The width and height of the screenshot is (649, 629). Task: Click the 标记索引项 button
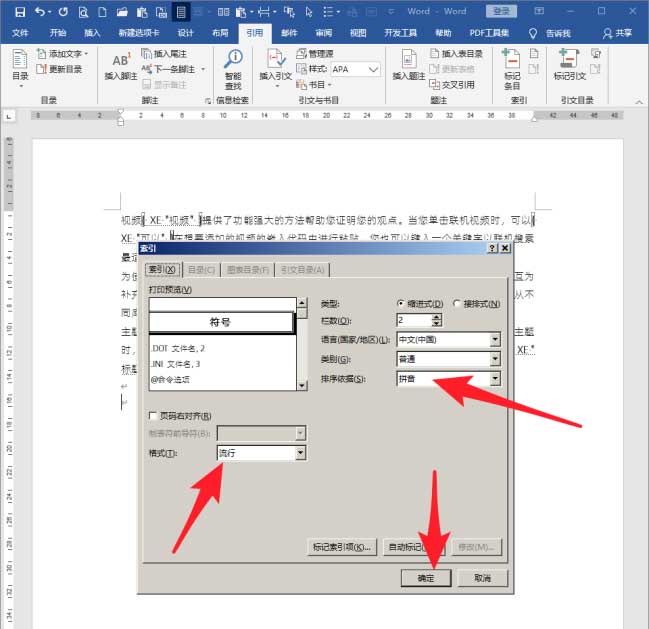click(x=340, y=547)
